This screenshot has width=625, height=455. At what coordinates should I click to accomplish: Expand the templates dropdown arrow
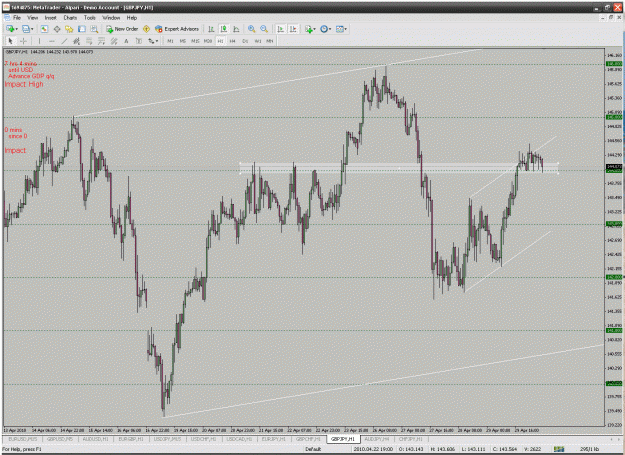(346, 29)
